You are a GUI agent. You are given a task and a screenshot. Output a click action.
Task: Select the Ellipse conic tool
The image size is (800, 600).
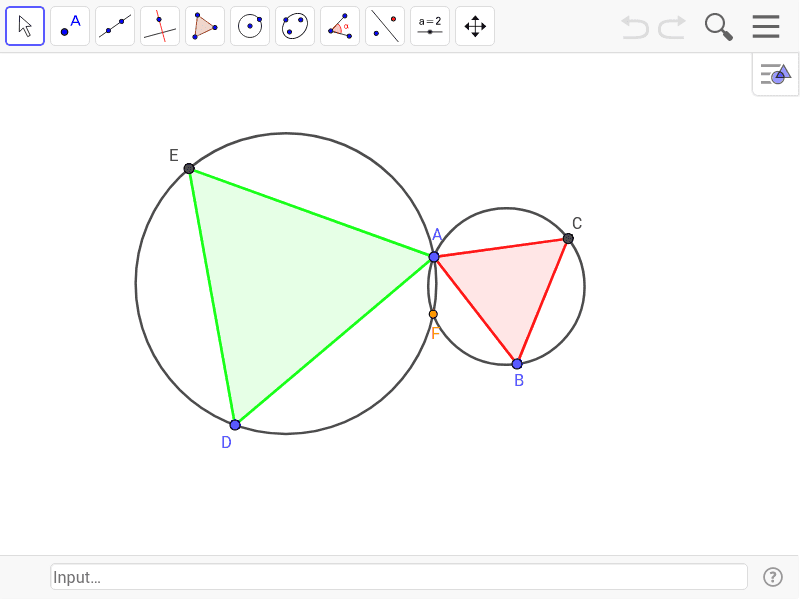click(x=295, y=26)
